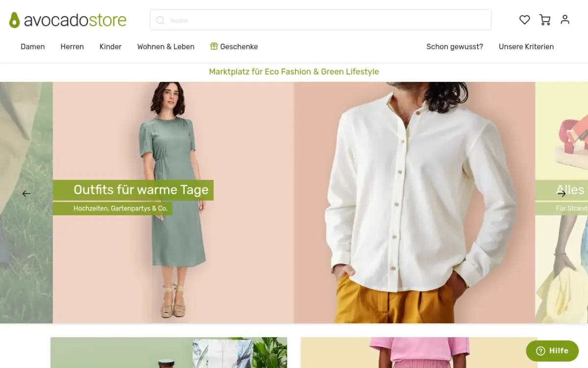Viewport: 588px width, 368px height.
Task: Open the Wohnen & Leben menu
Action: coord(166,47)
